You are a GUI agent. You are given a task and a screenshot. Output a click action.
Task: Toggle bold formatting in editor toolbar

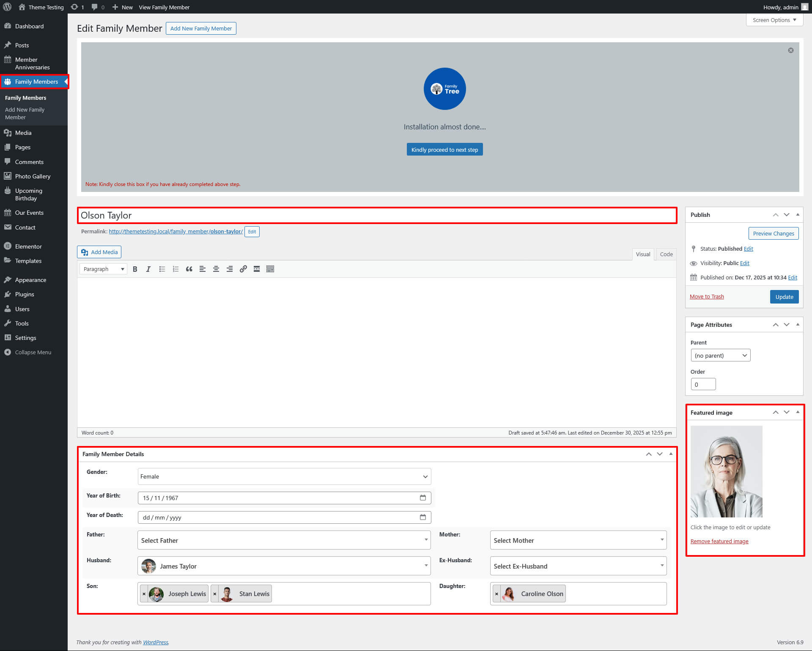tap(135, 269)
